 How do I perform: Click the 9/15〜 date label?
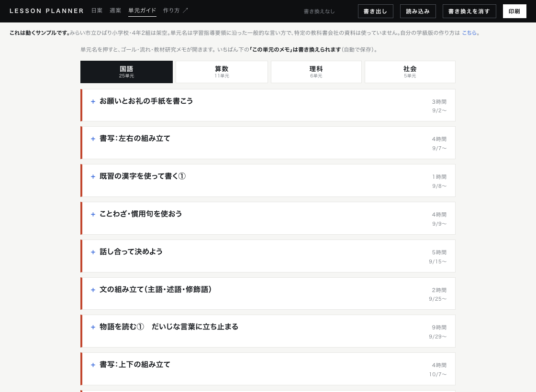tap(437, 261)
